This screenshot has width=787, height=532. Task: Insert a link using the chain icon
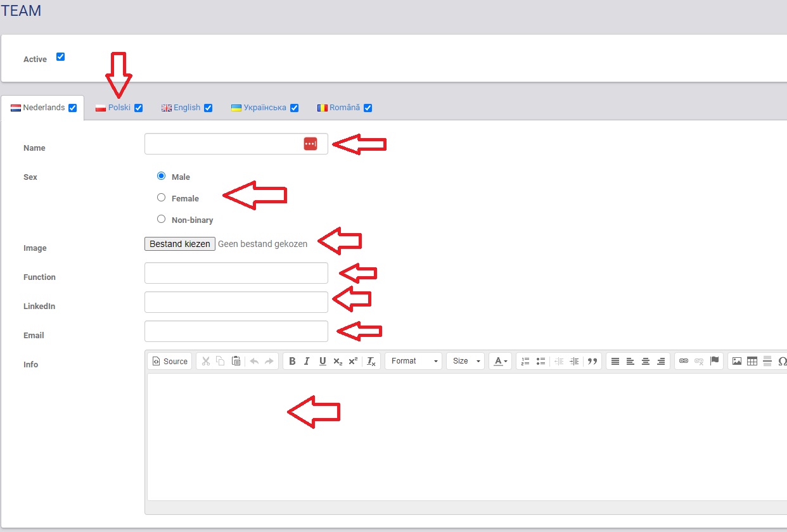684,361
